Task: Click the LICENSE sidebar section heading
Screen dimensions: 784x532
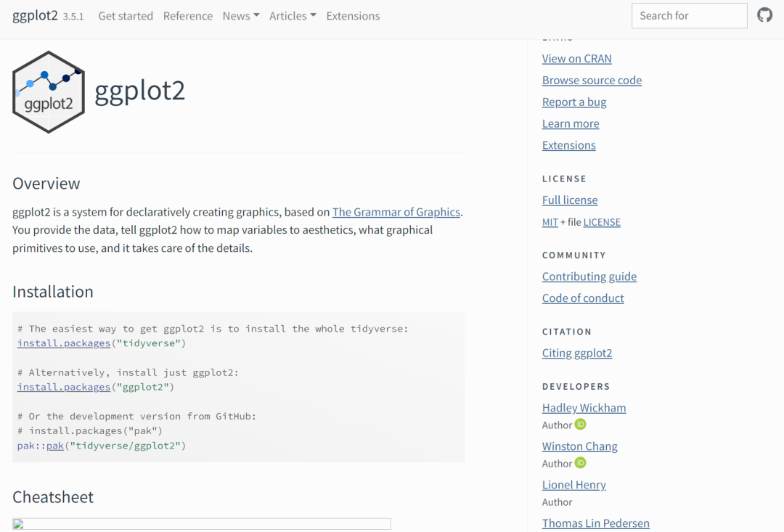Action: point(564,179)
